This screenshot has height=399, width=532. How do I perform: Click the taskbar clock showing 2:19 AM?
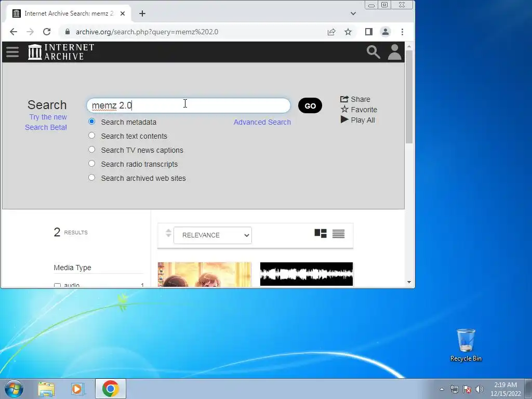coord(506,389)
